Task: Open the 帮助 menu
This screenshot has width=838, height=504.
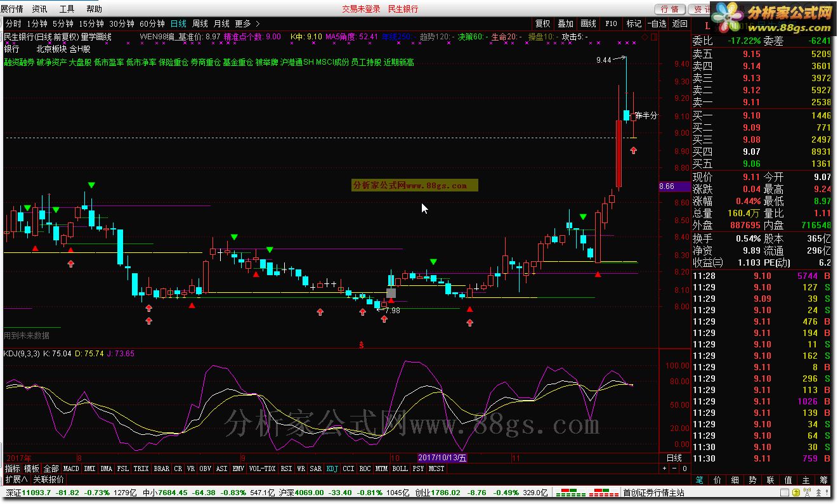Action: (x=94, y=9)
